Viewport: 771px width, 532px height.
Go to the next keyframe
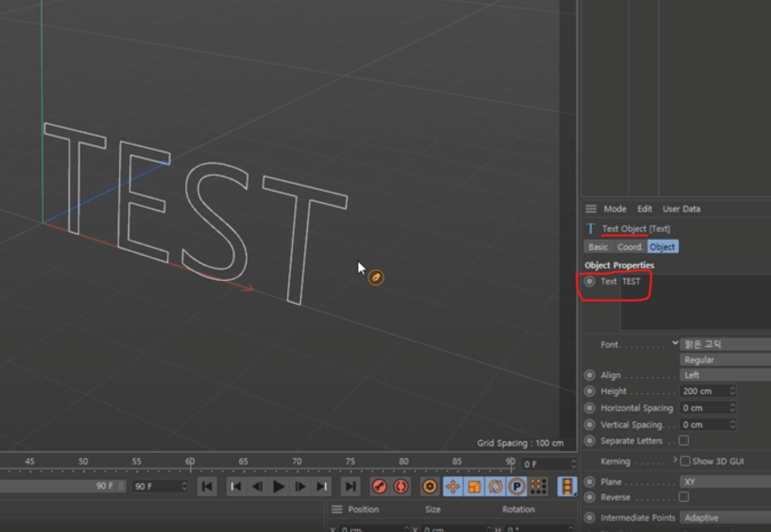[x=322, y=486]
